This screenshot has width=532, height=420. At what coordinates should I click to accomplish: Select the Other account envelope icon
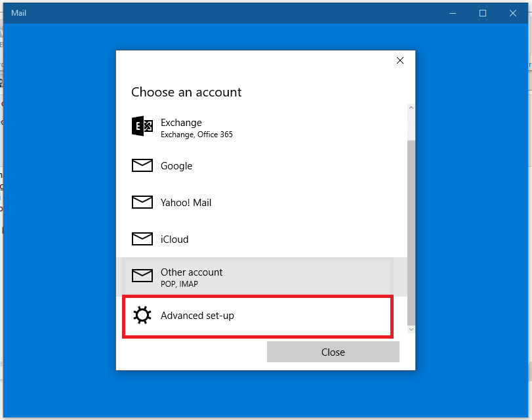pyautogui.click(x=142, y=276)
